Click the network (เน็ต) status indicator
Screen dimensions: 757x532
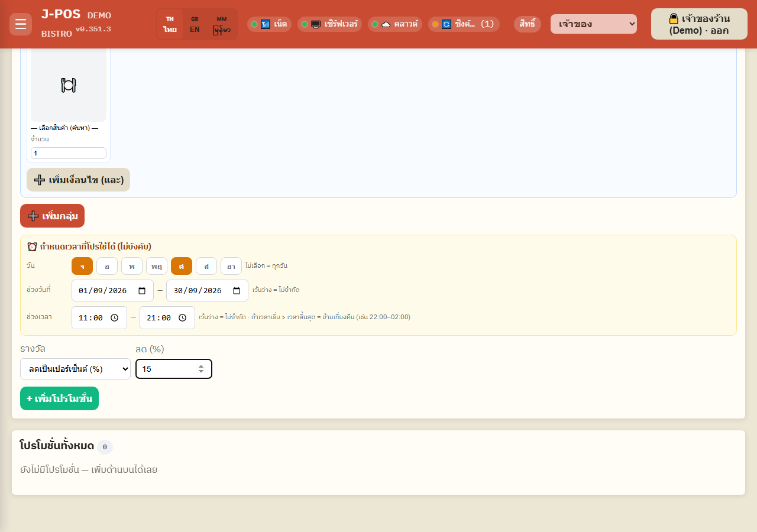pos(269,24)
